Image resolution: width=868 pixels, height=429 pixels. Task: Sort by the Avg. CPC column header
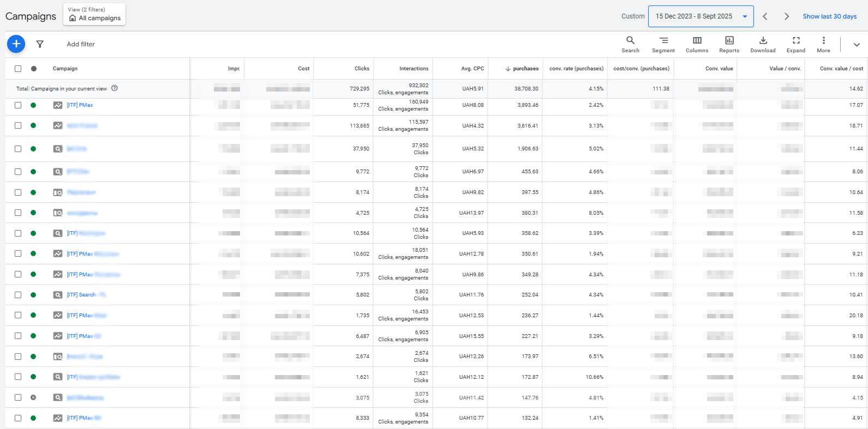coord(472,69)
